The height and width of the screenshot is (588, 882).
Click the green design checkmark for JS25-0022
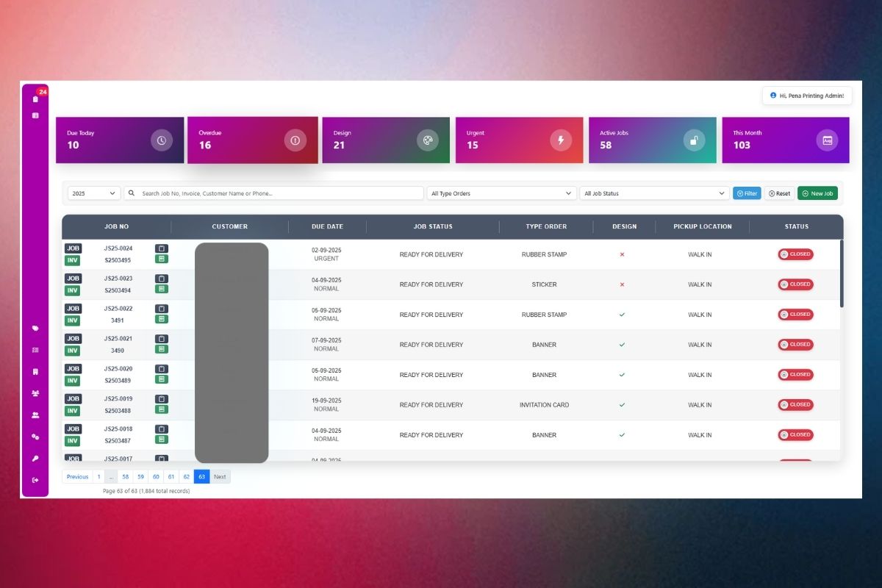click(622, 315)
